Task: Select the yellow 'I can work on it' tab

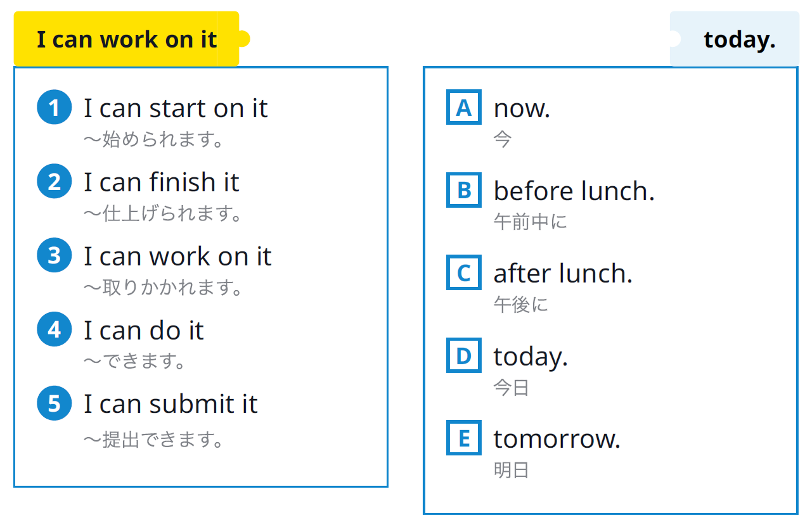Action: (x=127, y=39)
